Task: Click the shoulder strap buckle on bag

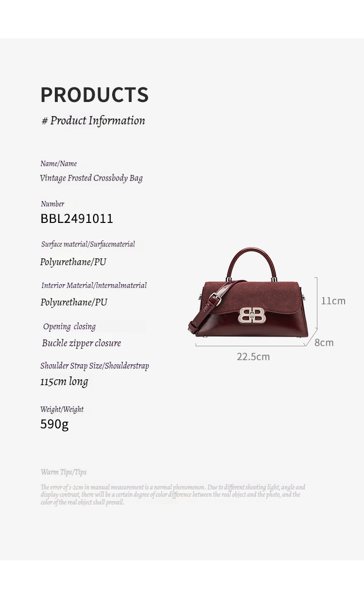Action: [215, 299]
